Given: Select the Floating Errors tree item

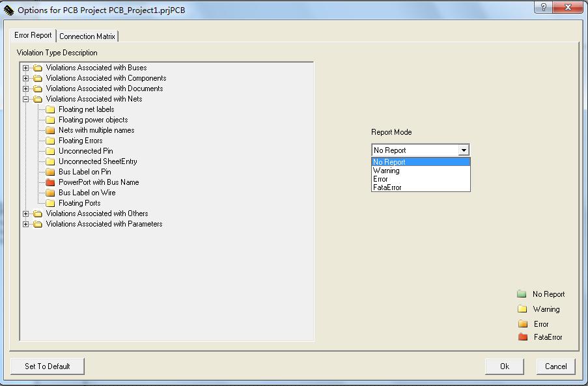Looking at the screenshot, I should 80,141.
